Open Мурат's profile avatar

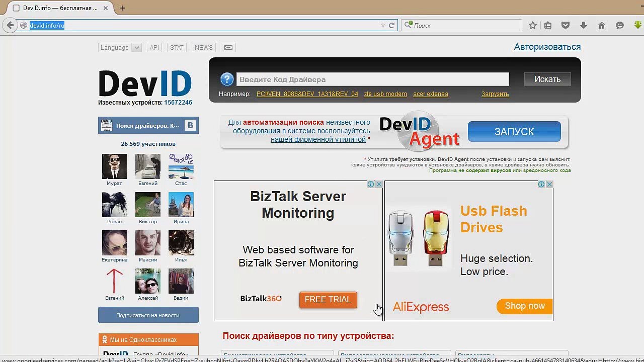click(x=115, y=166)
